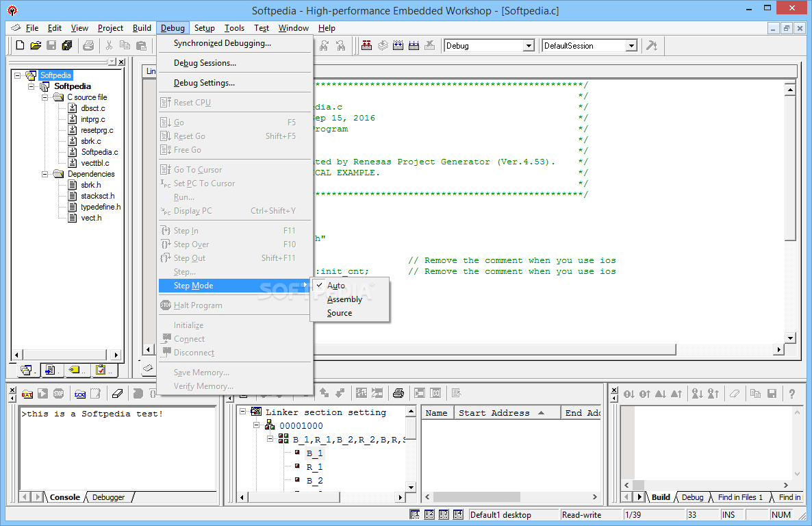The width and height of the screenshot is (812, 526).
Task: Click the Cut scissors icon
Action: pyautogui.click(x=110, y=46)
